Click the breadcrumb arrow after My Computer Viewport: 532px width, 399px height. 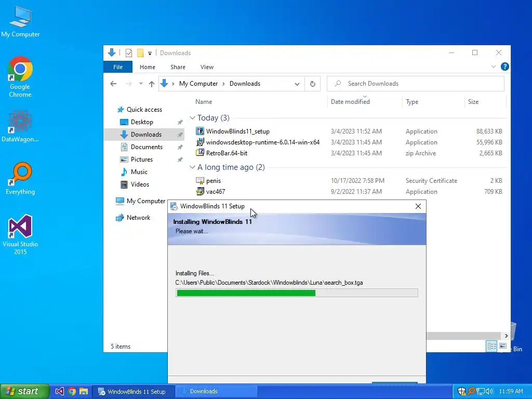[223, 84]
